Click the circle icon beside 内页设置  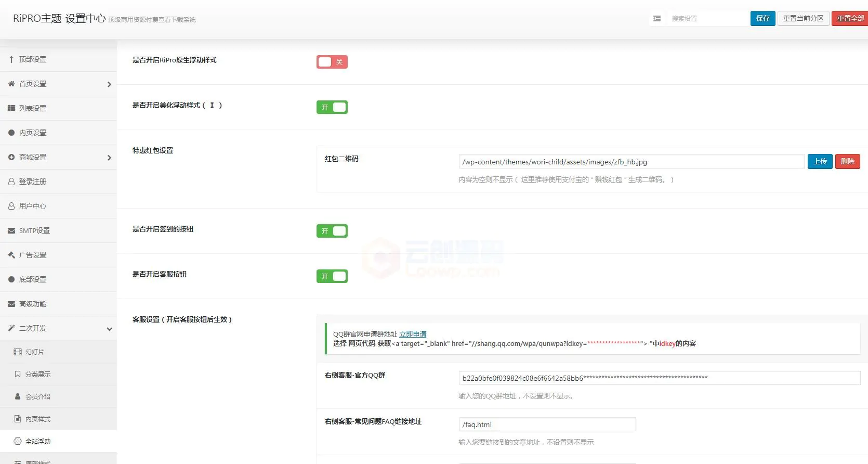point(11,133)
